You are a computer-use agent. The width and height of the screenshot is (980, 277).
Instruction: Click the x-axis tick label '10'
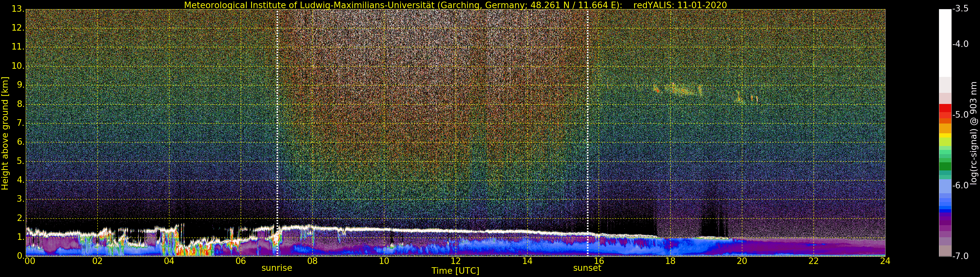[x=384, y=261]
